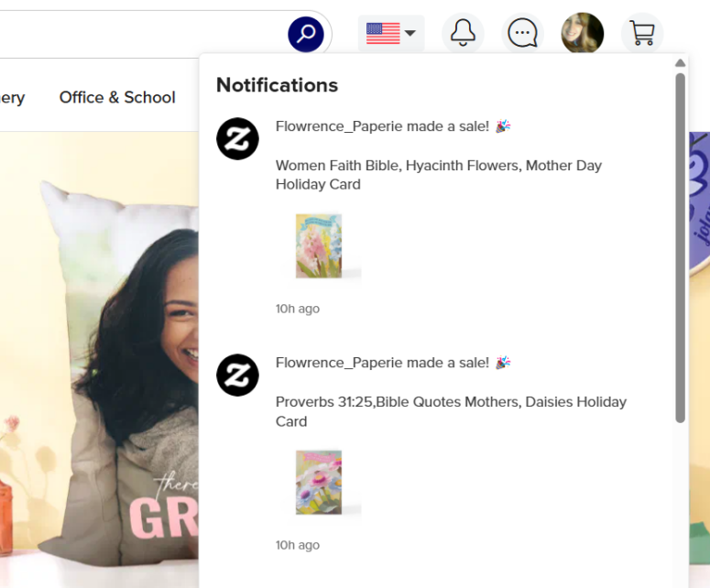Image resolution: width=710 pixels, height=588 pixels.
Task: Open the shopping cart
Action: pyautogui.click(x=641, y=34)
